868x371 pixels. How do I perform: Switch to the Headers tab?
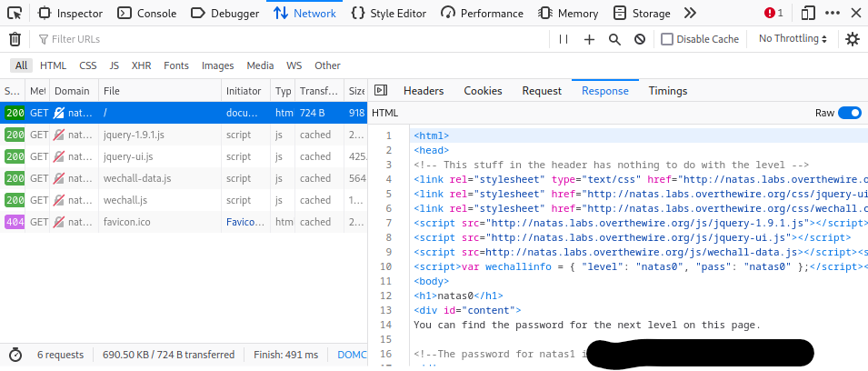424,91
